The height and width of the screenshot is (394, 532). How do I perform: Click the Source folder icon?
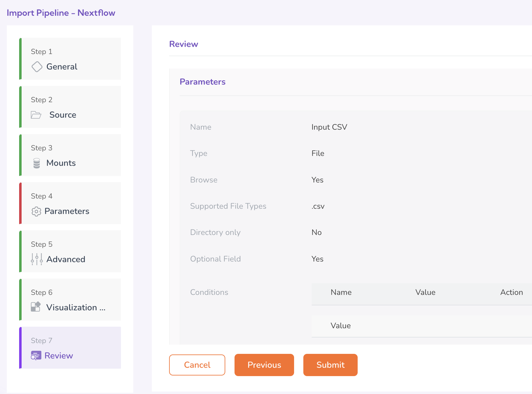(x=36, y=115)
